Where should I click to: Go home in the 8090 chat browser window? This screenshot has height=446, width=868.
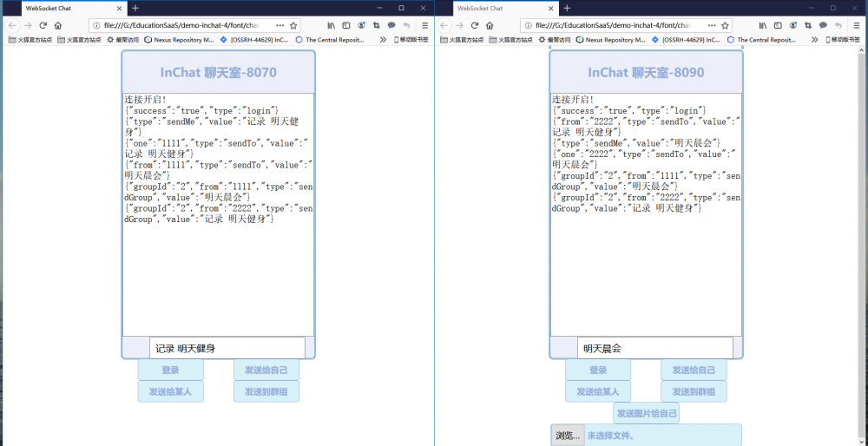click(x=490, y=25)
